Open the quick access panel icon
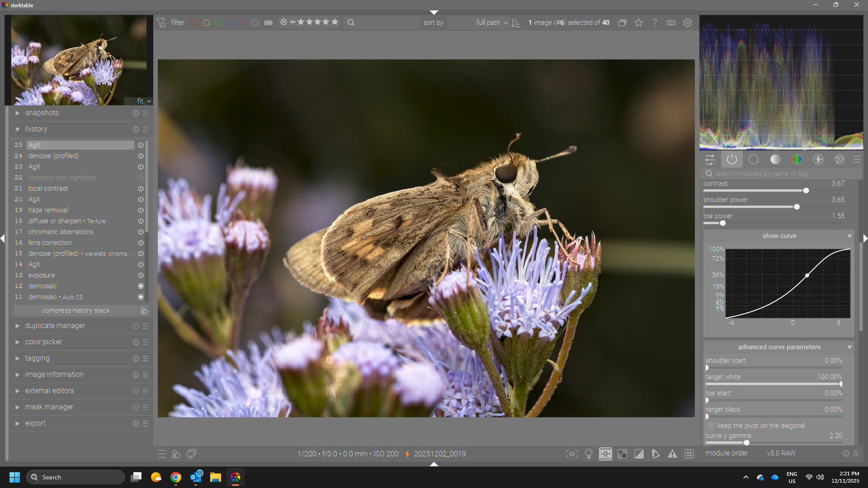Image resolution: width=868 pixels, height=488 pixels. 710,160
